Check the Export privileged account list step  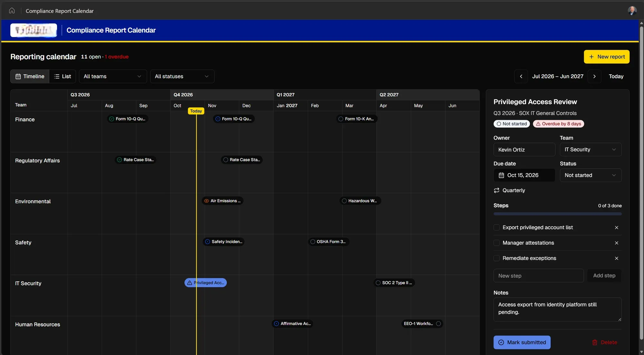496,228
